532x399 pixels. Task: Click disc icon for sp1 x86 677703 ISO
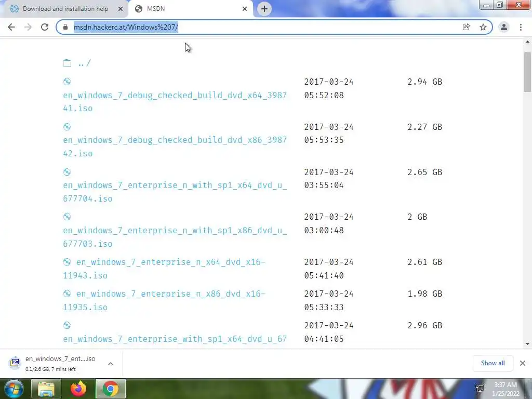click(67, 217)
